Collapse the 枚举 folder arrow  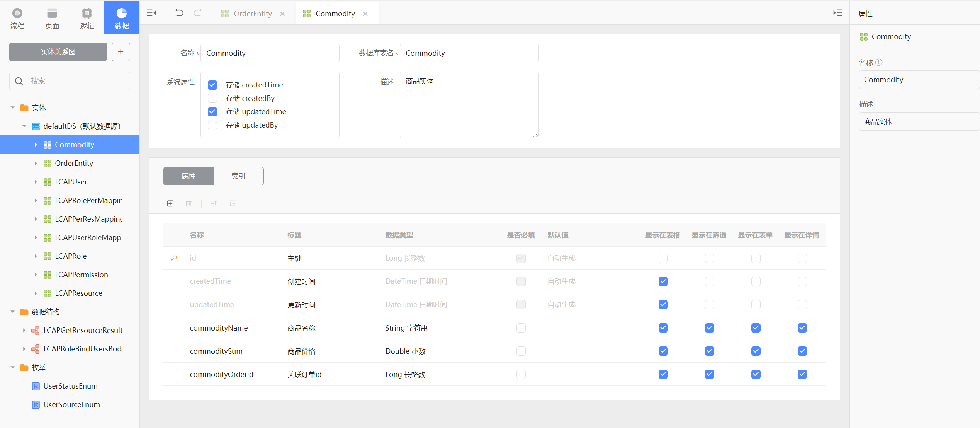pyautogui.click(x=12, y=367)
